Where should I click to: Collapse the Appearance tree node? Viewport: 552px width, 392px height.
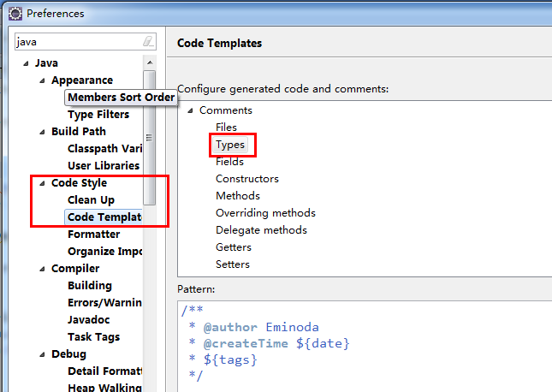42,80
